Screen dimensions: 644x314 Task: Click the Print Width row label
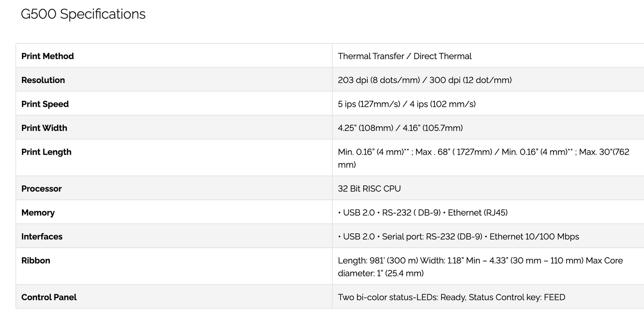coord(44,128)
